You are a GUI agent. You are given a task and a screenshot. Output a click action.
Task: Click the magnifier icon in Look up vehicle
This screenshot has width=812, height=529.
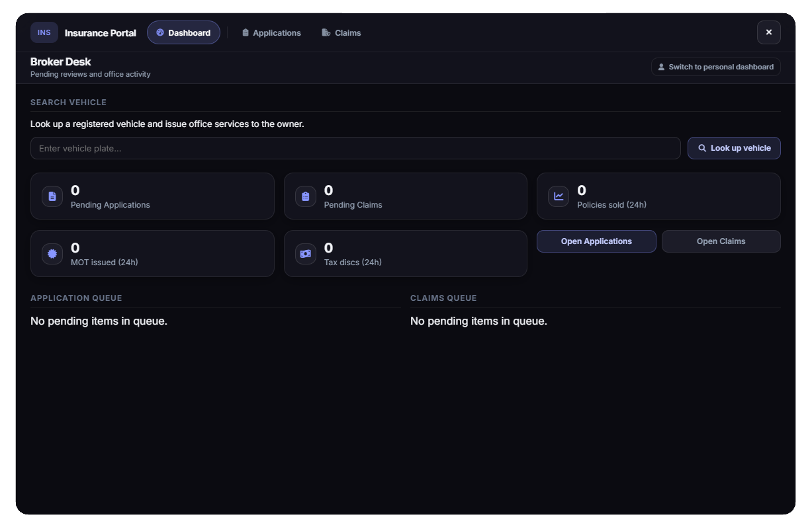[702, 148]
